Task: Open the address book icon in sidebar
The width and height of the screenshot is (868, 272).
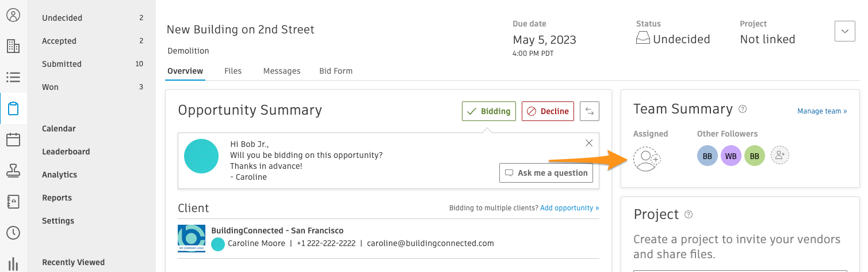Action: (x=13, y=202)
